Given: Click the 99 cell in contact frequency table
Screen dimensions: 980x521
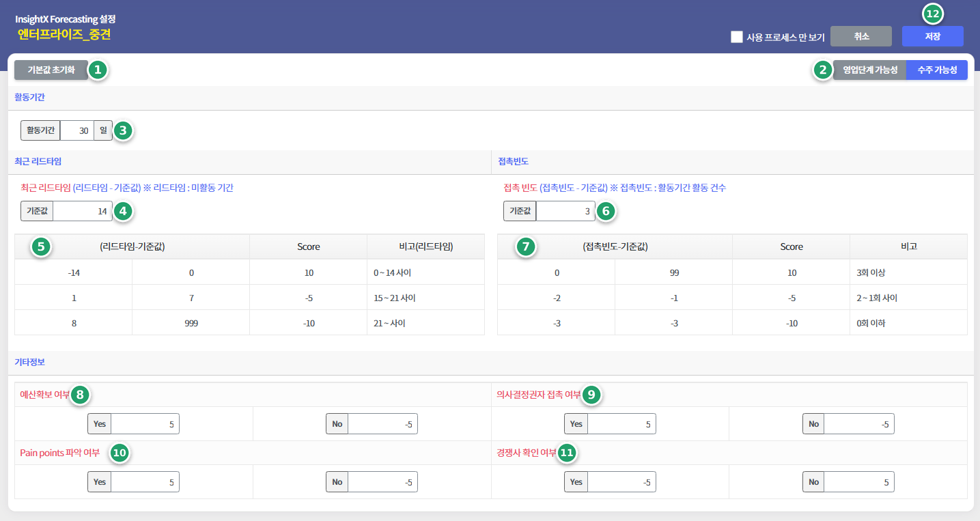Looking at the screenshot, I should [673, 272].
